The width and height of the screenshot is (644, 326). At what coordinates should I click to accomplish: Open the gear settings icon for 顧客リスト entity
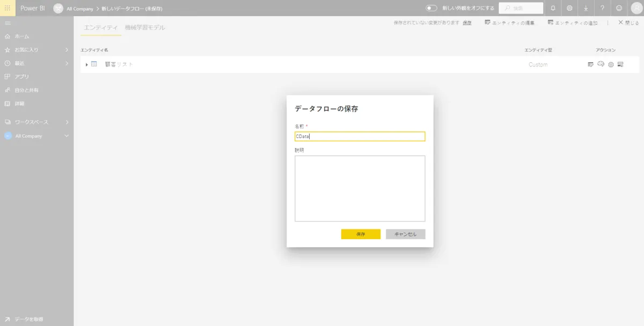tap(611, 64)
